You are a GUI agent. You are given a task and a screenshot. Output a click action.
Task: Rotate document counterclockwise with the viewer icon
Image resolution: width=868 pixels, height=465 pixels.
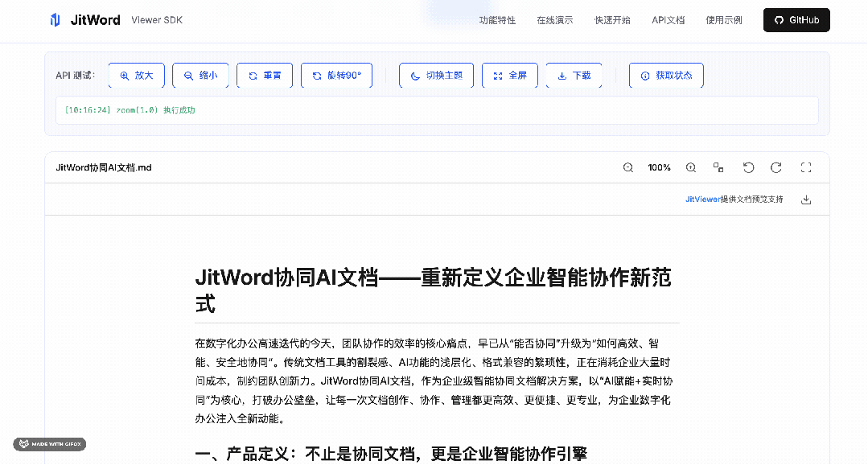(x=748, y=167)
